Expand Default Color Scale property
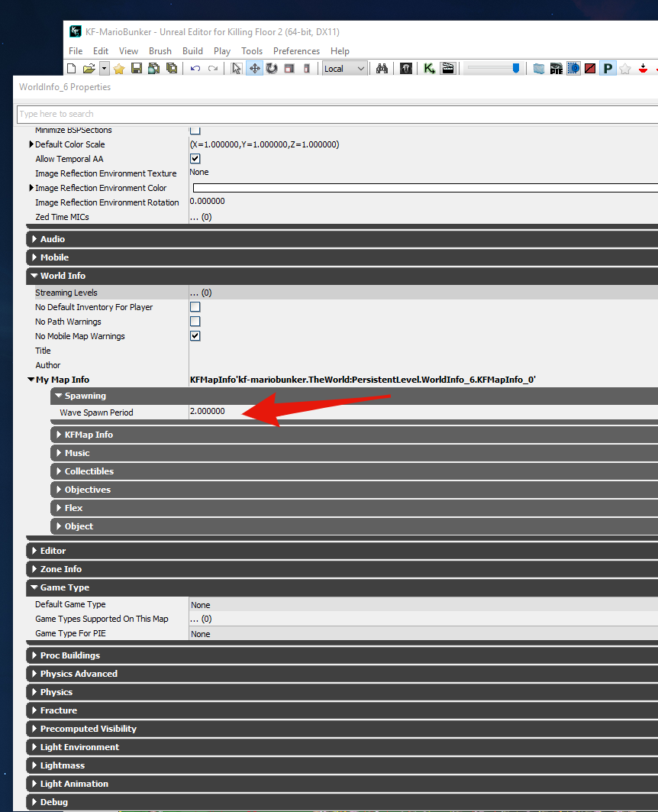 pos(31,144)
